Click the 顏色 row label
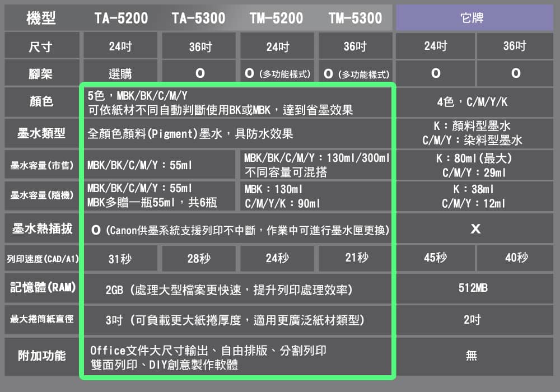Image resolution: width=560 pixels, height=392 pixels. pyautogui.click(x=41, y=102)
